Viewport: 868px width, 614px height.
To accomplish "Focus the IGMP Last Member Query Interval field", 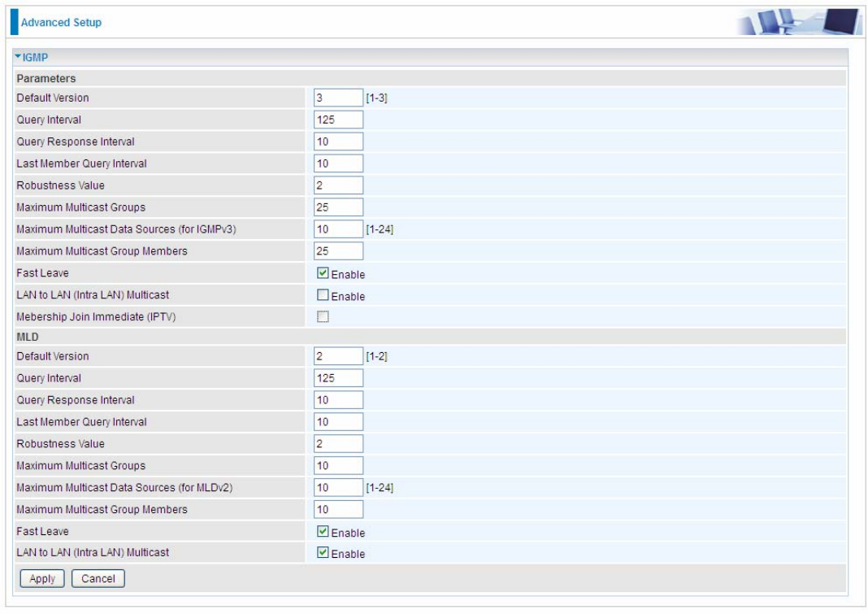I will point(338,163).
